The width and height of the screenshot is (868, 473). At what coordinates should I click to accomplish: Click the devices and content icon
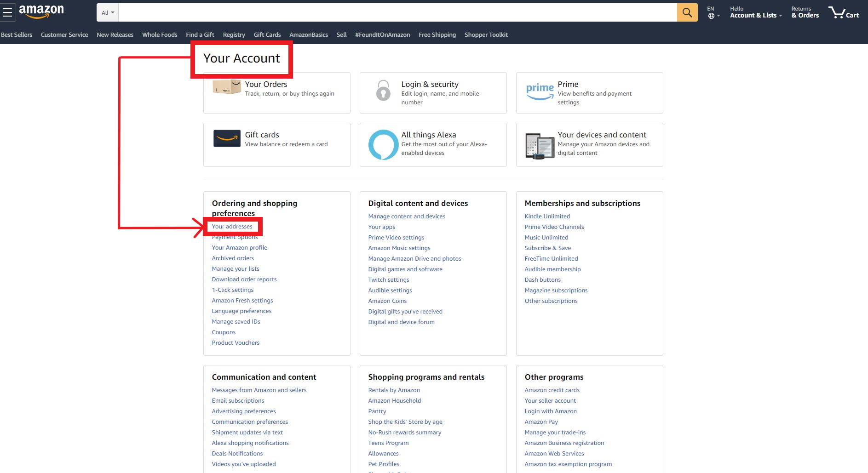click(540, 146)
